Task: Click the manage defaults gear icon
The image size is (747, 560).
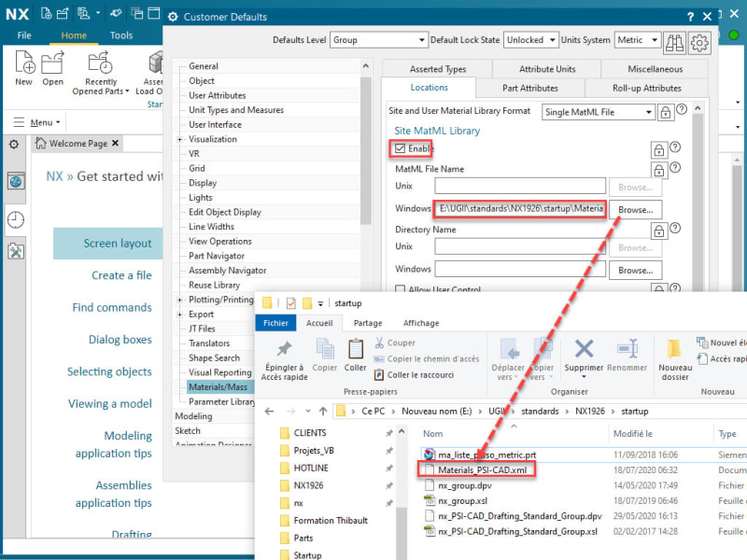Action: [x=699, y=43]
